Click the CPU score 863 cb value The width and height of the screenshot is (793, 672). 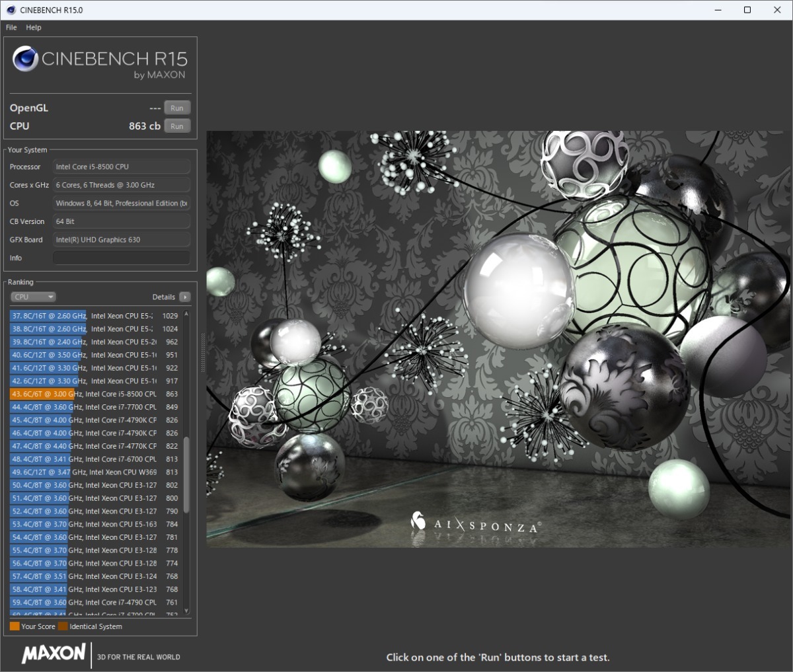pos(145,126)
